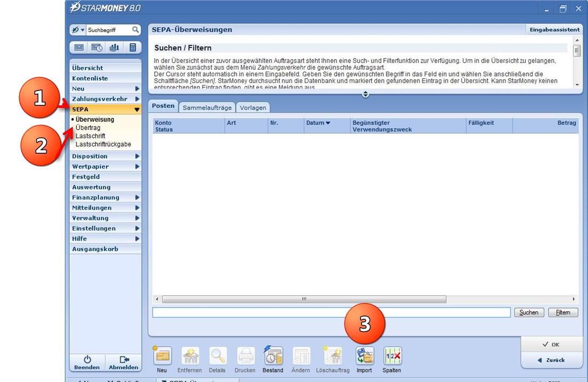Viewport: 588px width, 382px height.
Task: Expand the Wertpapier submenu
Action: pyautogui.click(x=137, y=167)
